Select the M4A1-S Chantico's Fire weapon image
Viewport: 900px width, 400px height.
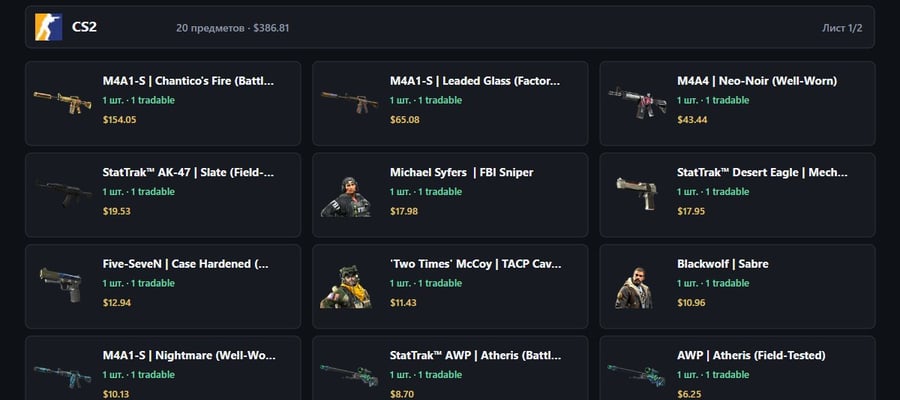tap(63, 103)
